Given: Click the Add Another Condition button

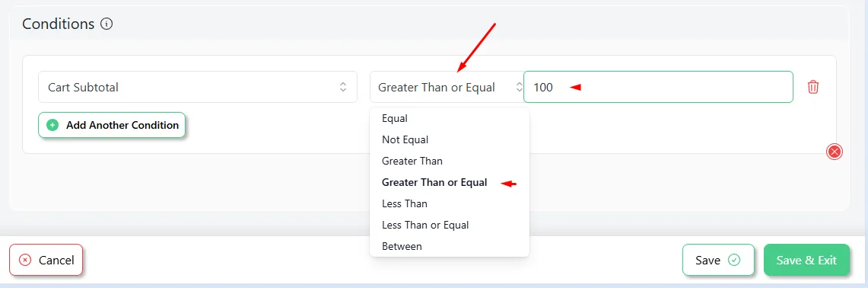Looking at the screenshot, I should 111,126.
